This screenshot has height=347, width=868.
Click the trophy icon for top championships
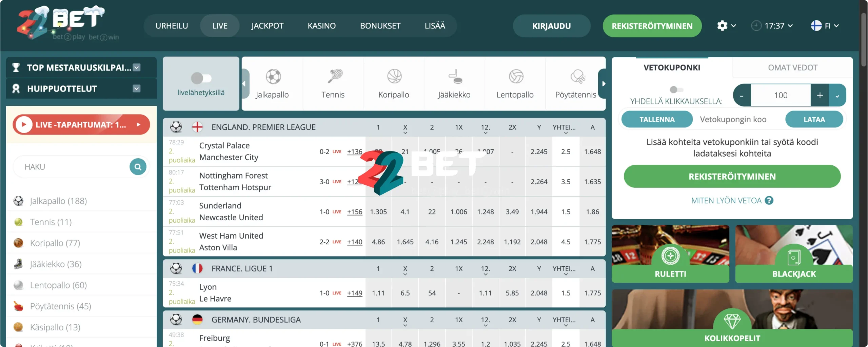[16, 67]
